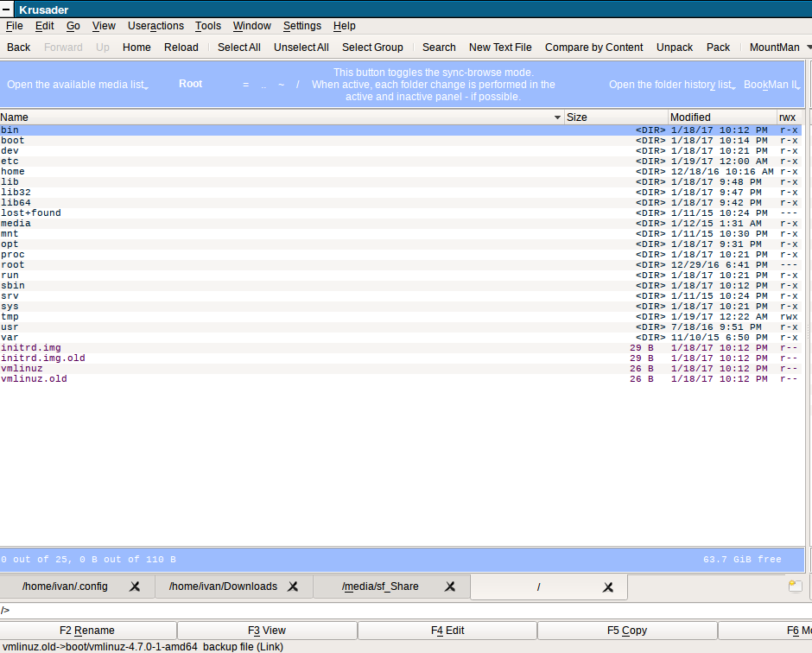812x653 pixels.
Task: Click the "~" home folder button
Action: tap(282, 85)
